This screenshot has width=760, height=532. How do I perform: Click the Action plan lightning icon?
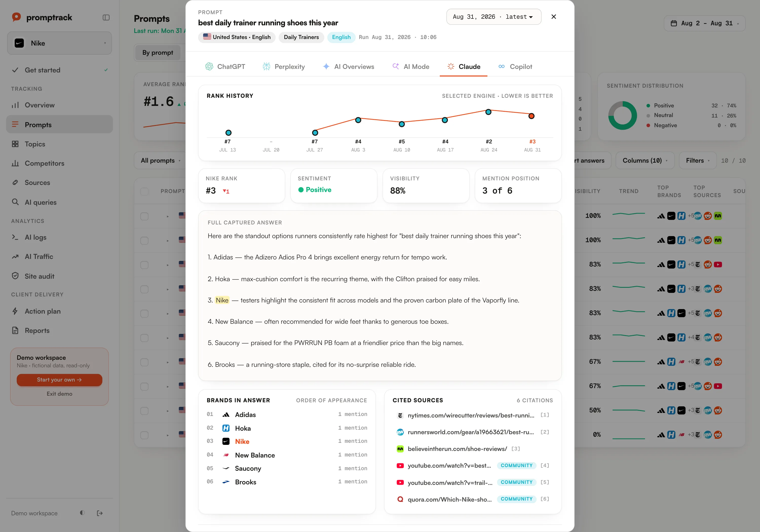tap(15, 311)
